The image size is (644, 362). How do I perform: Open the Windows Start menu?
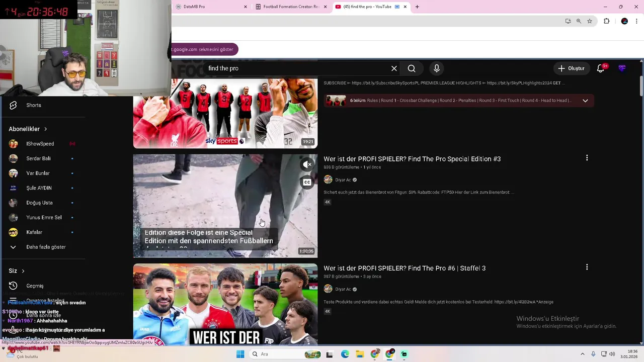pos(240,354)
